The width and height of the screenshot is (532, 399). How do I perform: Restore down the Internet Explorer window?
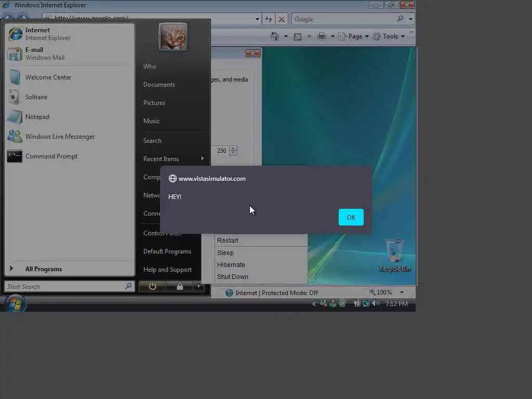point(391,5)
